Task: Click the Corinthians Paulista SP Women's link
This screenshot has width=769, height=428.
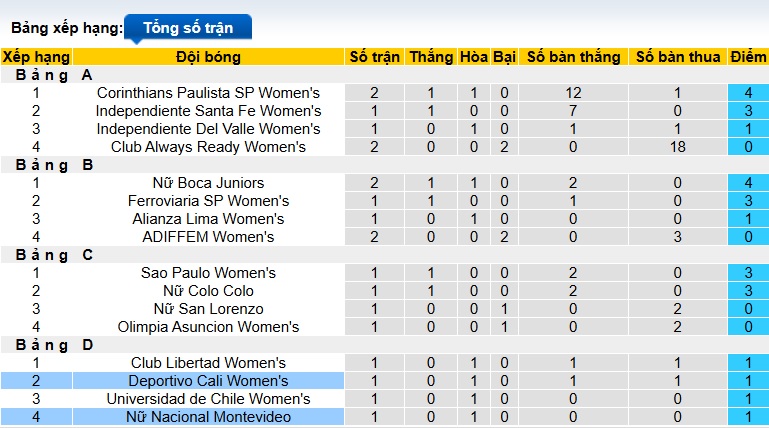Action: tap(208, 93)
